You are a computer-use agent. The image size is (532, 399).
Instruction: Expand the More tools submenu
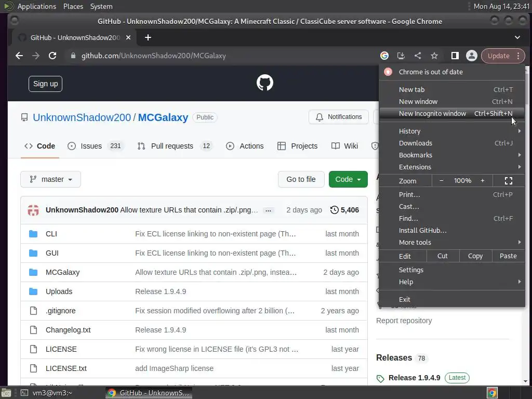(x=451, y=242)
